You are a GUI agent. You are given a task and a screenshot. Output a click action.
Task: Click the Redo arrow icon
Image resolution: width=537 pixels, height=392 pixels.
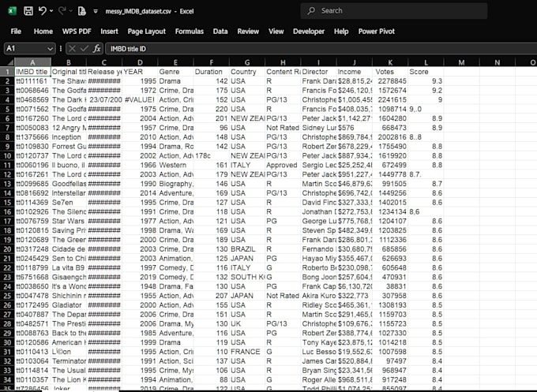[x=62, y=11]
